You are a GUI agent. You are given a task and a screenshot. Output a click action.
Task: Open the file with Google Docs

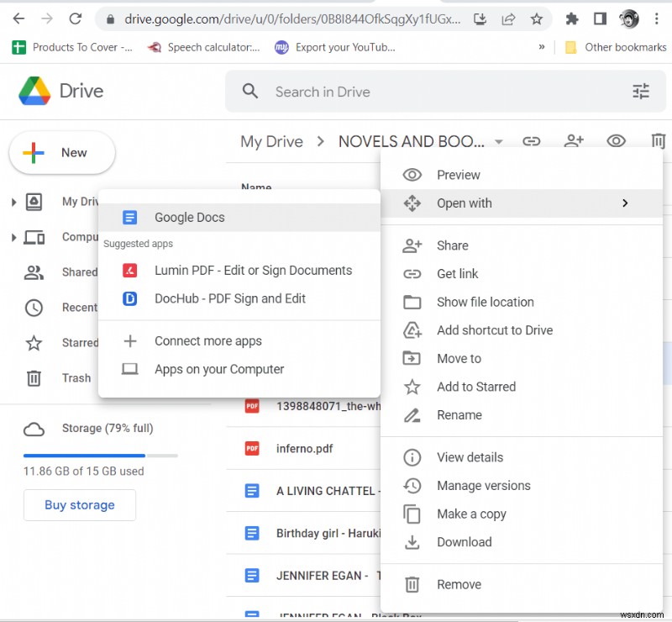point(188,217)
